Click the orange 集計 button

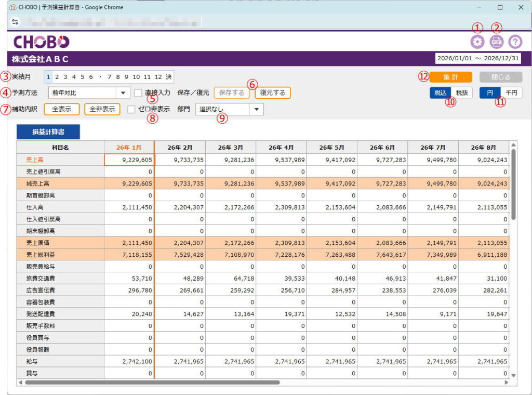click(451, 77)
